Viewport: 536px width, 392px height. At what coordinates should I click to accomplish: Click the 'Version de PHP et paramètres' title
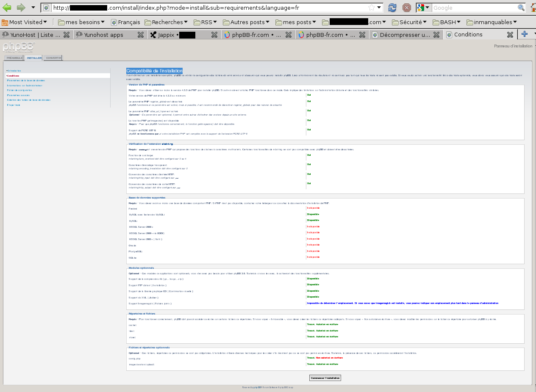(147, 85)
